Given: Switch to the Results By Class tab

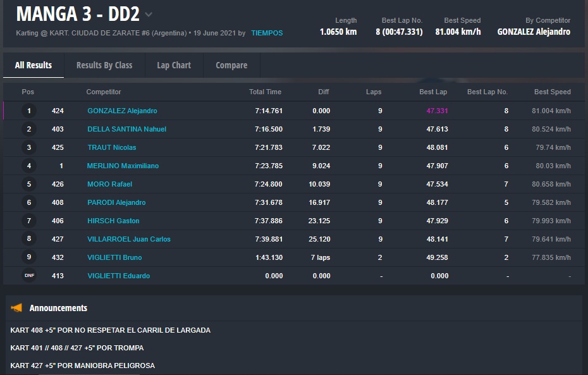Looking at the screenshot, I should pos(104,65).
